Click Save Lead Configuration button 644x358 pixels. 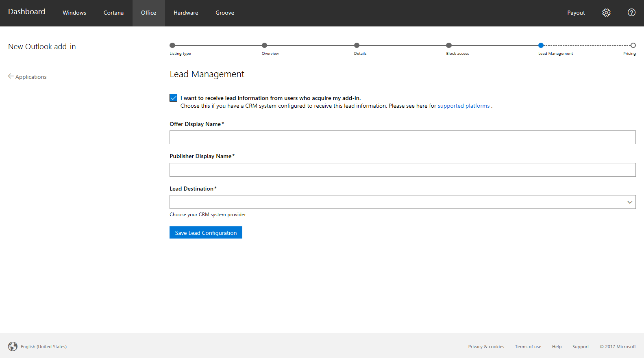click(x=206, y=233)
